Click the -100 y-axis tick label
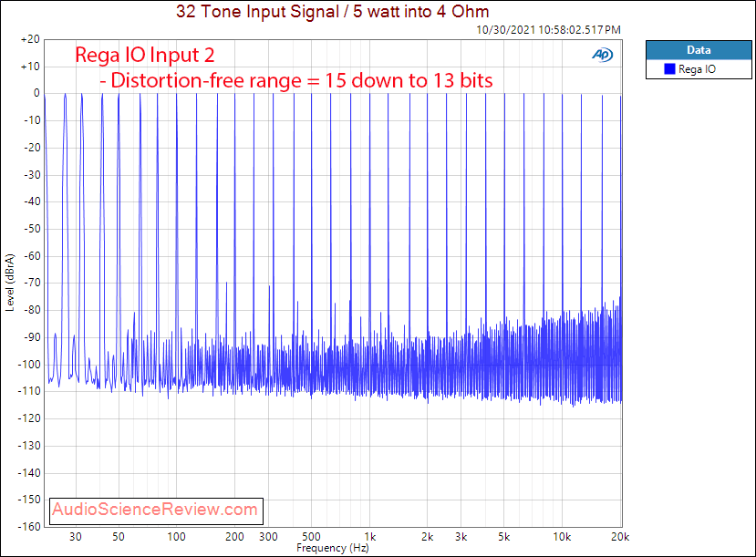Viewport: 756px width, 557px height. click(29, 365)
